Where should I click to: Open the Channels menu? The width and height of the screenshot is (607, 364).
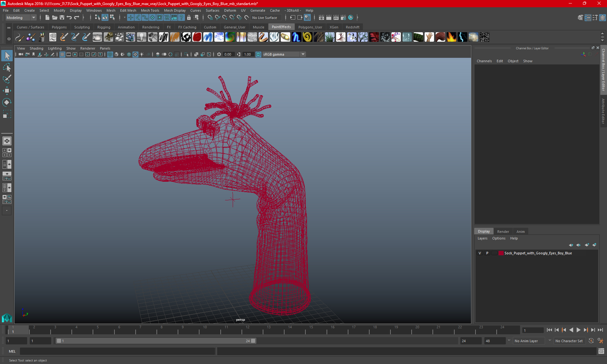(x=484, y=61)
